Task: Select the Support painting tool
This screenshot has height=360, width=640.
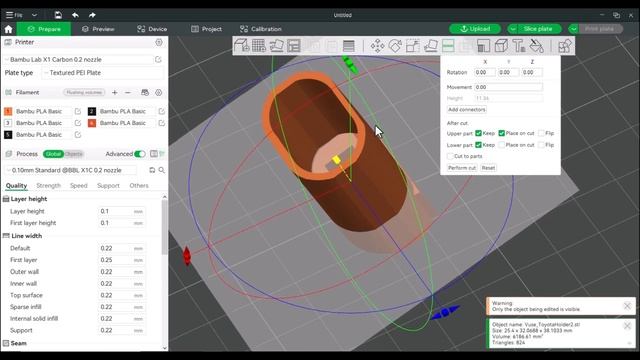Action: tap(483, 46)
